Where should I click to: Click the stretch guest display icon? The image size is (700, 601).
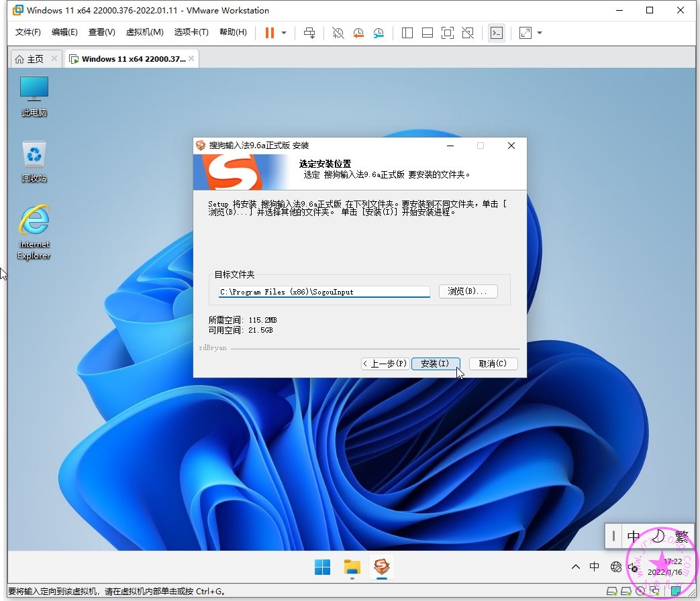[x=526, y=33]
